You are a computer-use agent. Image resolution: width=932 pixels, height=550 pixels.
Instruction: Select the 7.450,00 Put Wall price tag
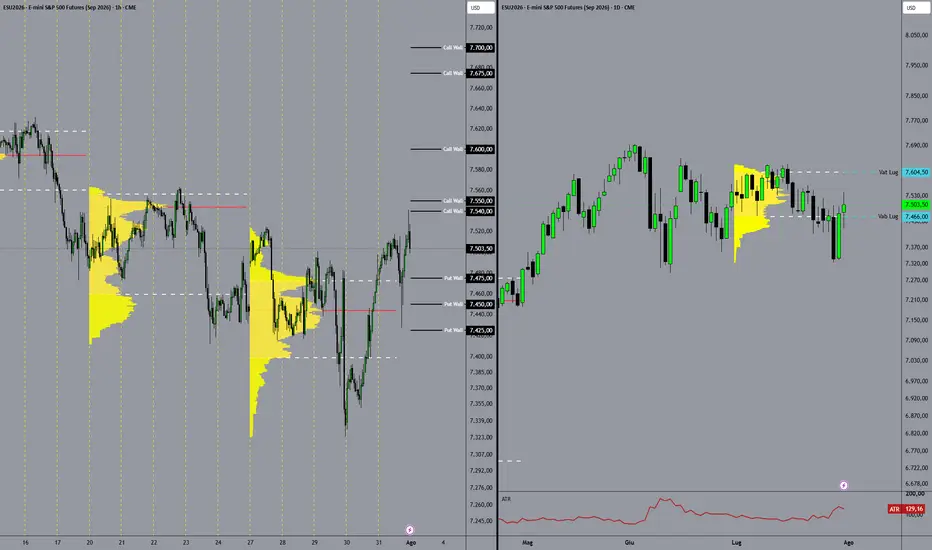(x=480, y=304)
